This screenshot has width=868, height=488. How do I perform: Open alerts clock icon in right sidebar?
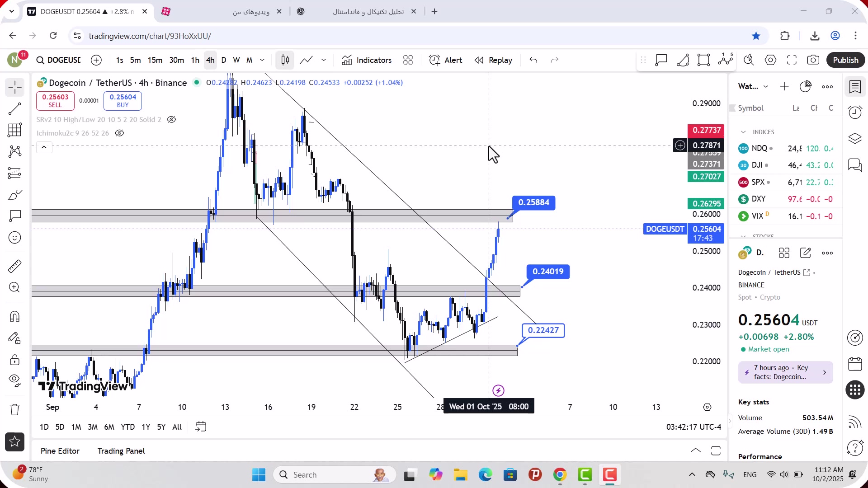855,112
